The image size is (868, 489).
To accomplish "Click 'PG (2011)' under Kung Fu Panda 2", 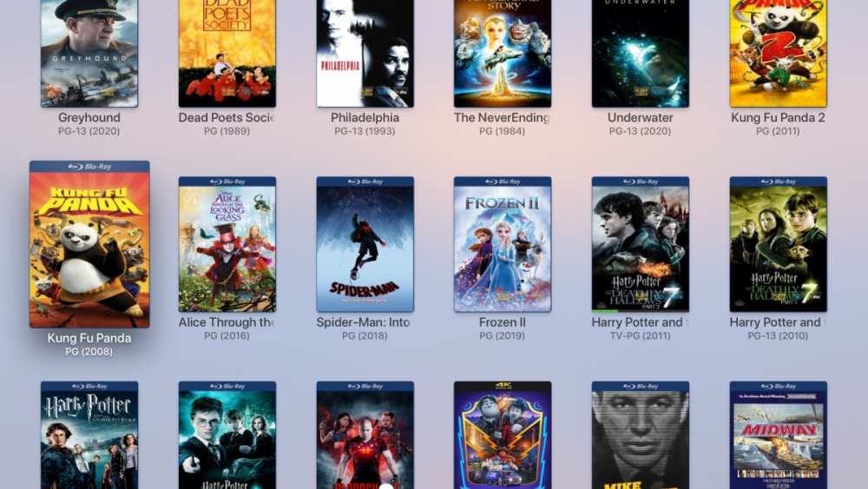I will click(x=778, y=131).
